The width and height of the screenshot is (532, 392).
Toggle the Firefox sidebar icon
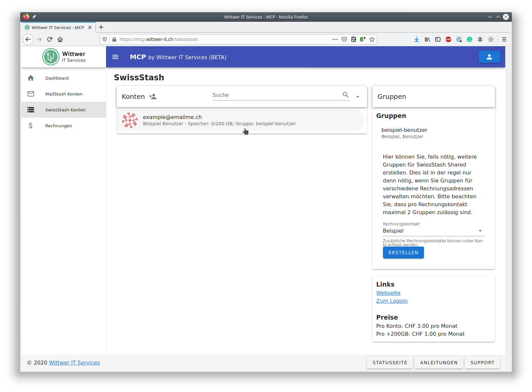438,39
